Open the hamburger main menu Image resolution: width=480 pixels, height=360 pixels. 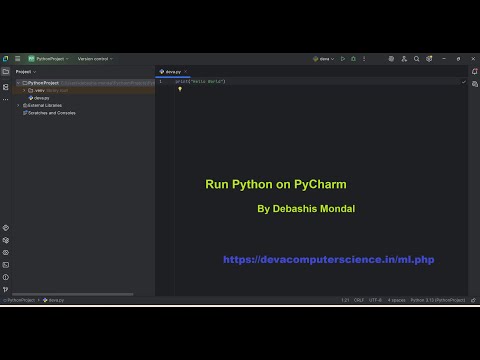tap(18, 59)
